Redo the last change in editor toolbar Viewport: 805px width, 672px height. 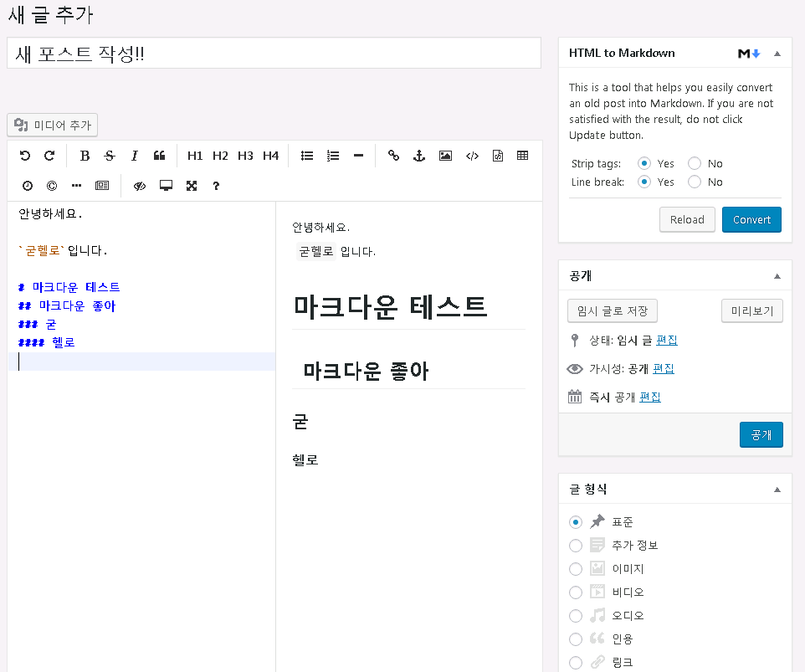(49, 156)
